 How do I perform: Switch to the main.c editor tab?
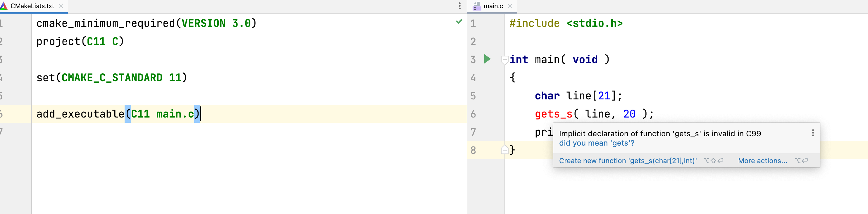(x=493, y=6)
